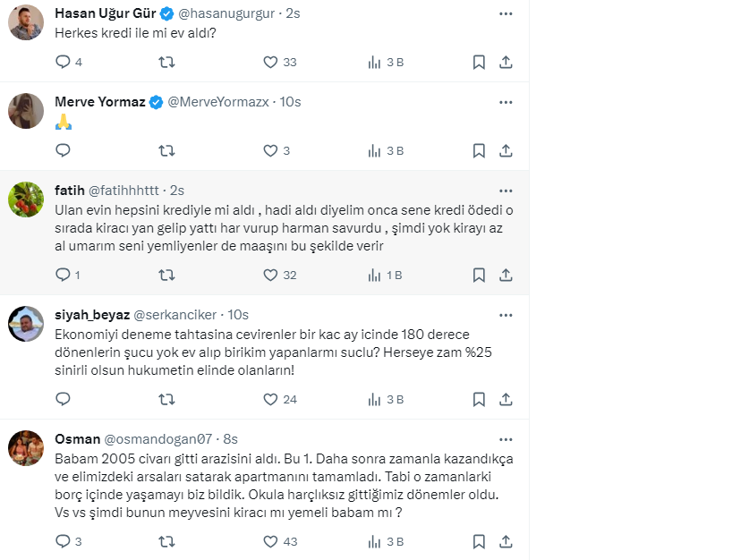Like fatih's tweet showing 32 likes

pyautogui.click(x=271, y=276)
